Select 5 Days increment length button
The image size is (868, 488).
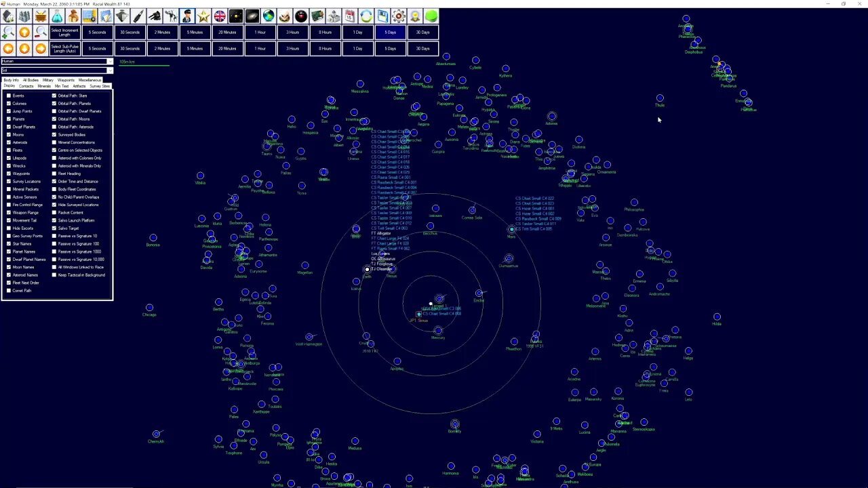(391, 32)
